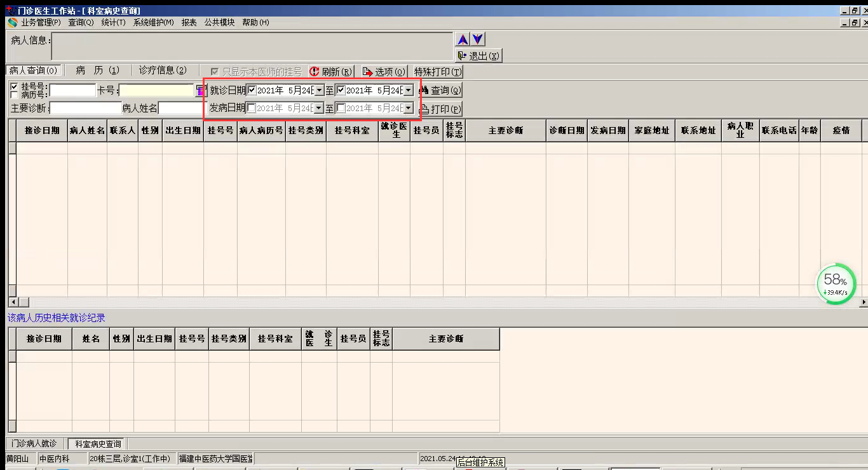Open the 系统维护(M) menu
Image resolution: width=868 pixels, height=470 pixels.
pos(153,22)
